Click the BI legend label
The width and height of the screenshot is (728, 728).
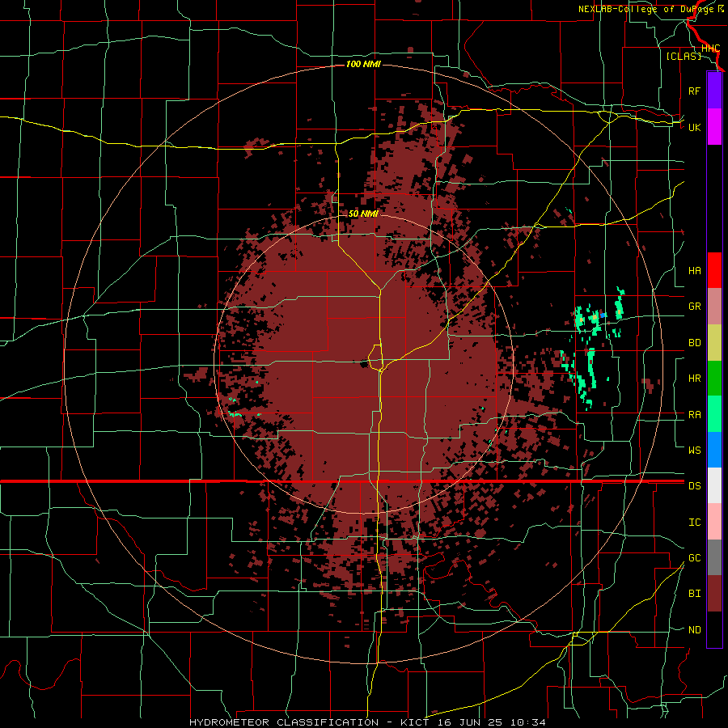[694, 594]
